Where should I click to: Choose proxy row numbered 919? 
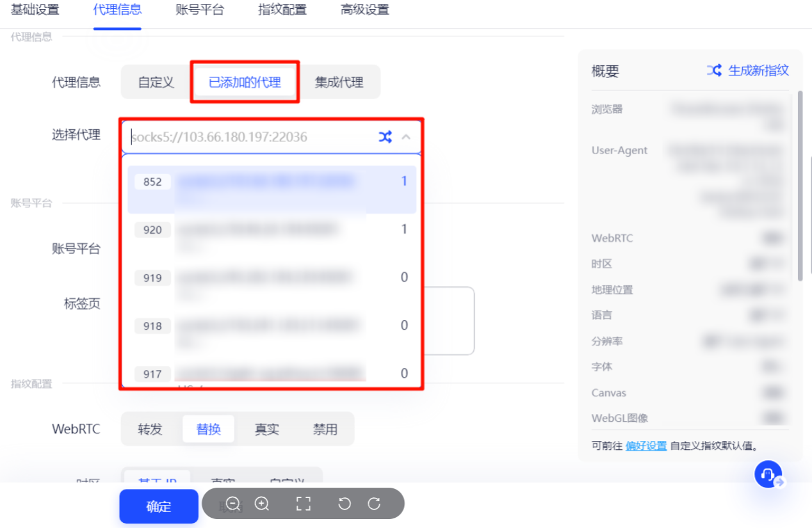pos(272,285)
